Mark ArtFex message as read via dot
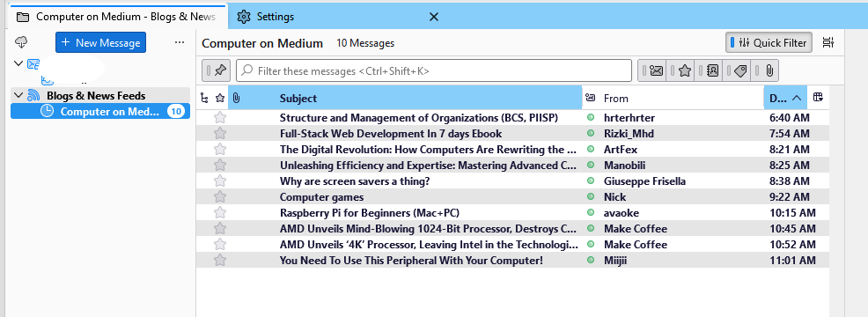 coord(590,149)
